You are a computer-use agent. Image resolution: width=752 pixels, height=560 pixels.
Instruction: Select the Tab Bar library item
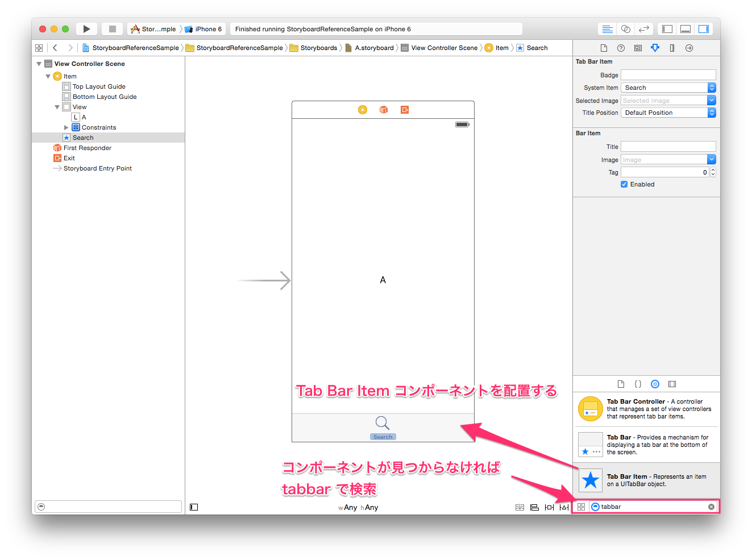(647, 445)
